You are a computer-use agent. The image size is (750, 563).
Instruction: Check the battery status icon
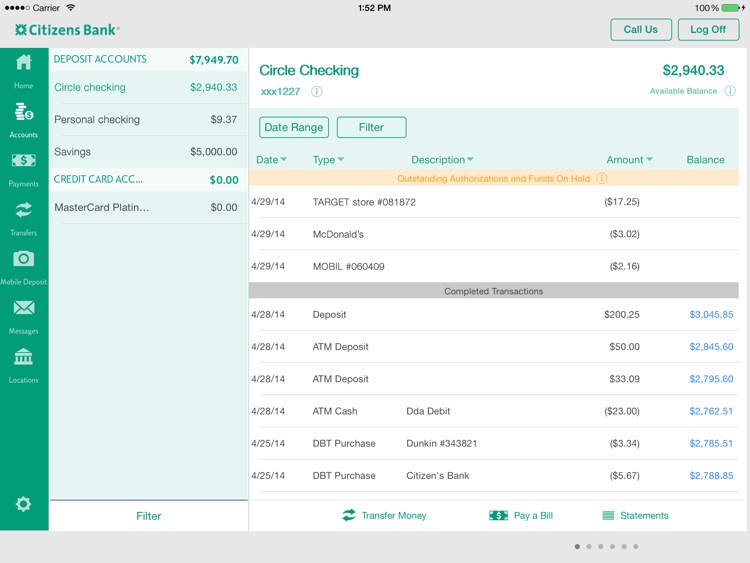(733, 8)
